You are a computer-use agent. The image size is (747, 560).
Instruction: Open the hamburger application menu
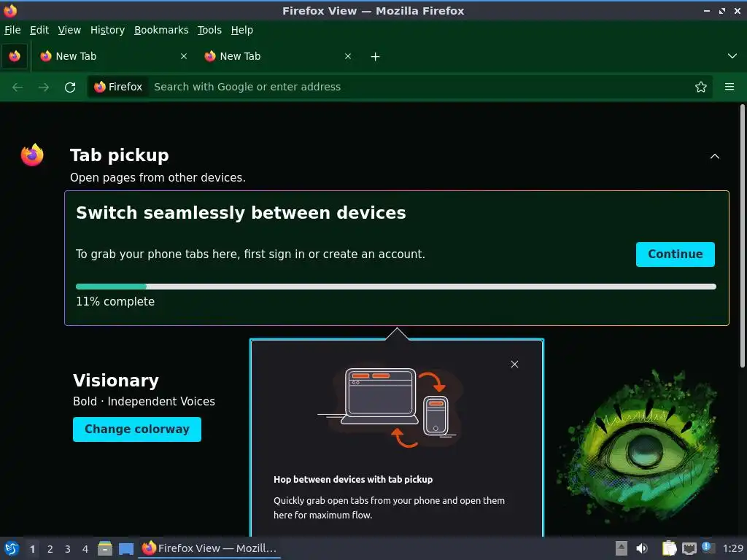pos(729,87)
